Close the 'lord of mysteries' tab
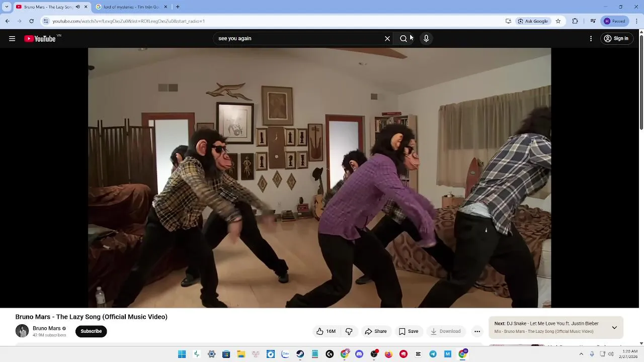Viewport: 644px width, 362px height. click(165, 7)
